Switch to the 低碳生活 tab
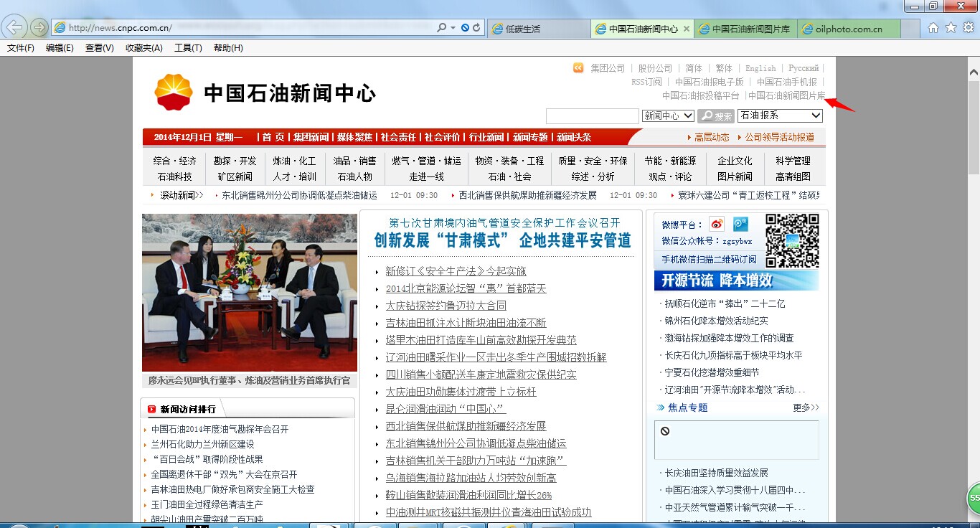Viewport: 980px width, 528px height. [540, 29]
